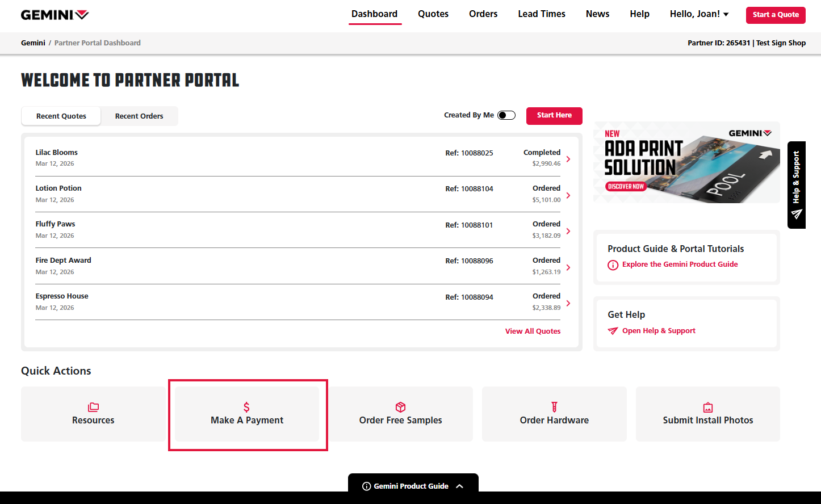
Task: Click the Order Hardware screw icon
Action: click(x=554, y=407)
